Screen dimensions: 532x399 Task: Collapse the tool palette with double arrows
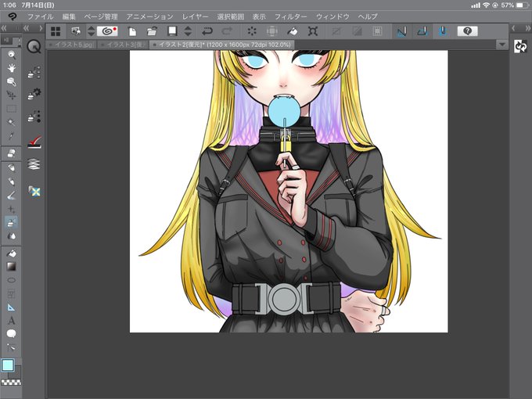(4, 28)
